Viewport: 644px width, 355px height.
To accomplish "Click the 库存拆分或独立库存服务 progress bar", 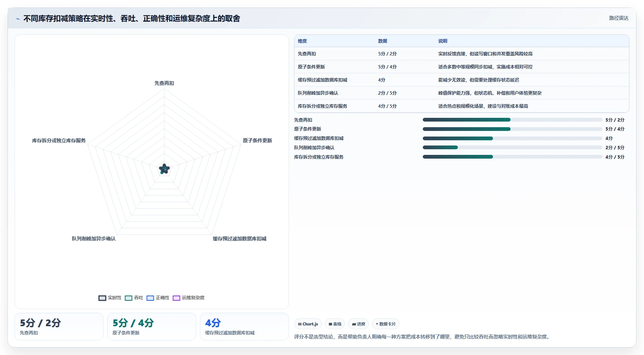I will click(512, 157).
